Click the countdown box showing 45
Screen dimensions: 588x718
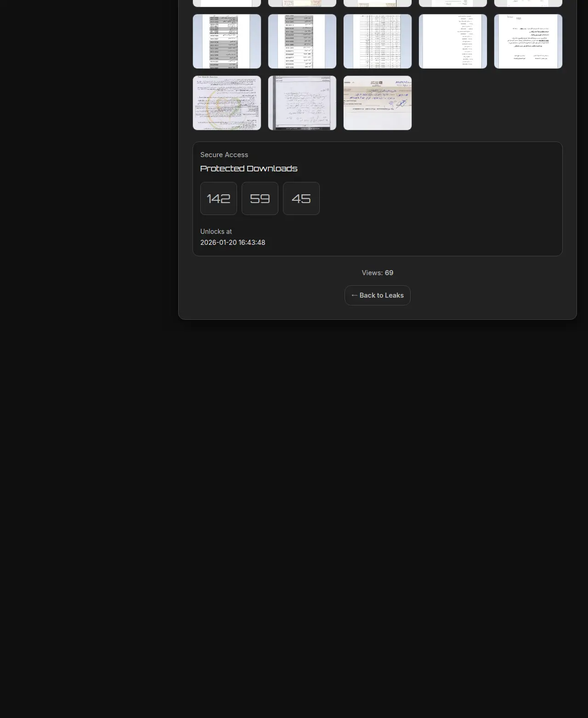click(x=301, y=198)
